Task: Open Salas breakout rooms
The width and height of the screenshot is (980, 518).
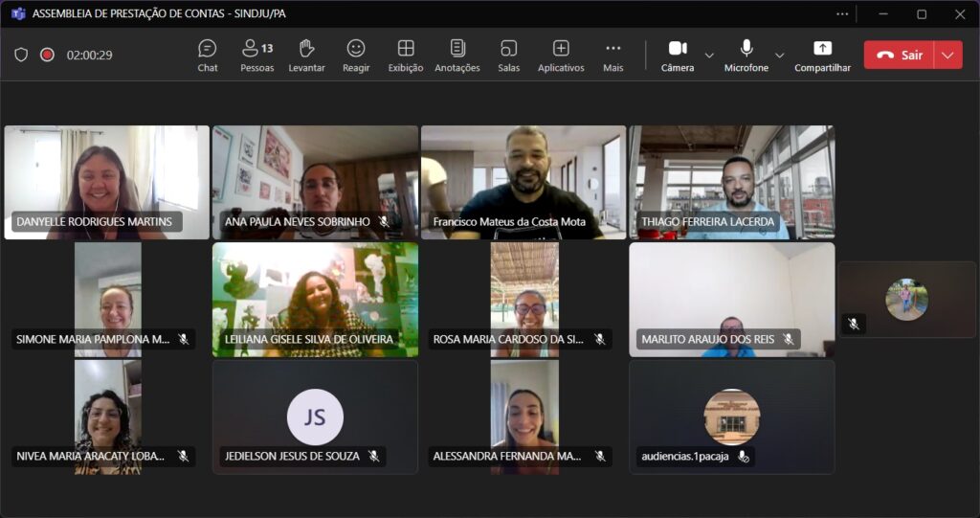Action: (x=508, y=55)
